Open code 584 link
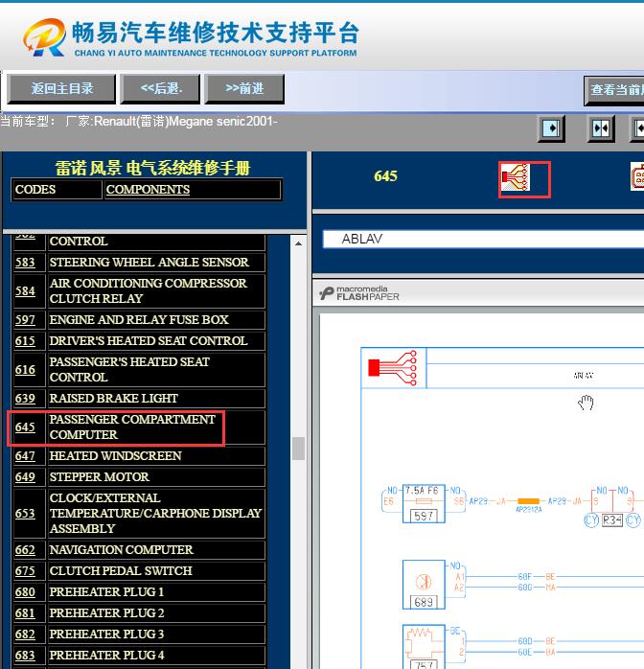This screenshot has height=669, width=644. [x=25, y=291]
